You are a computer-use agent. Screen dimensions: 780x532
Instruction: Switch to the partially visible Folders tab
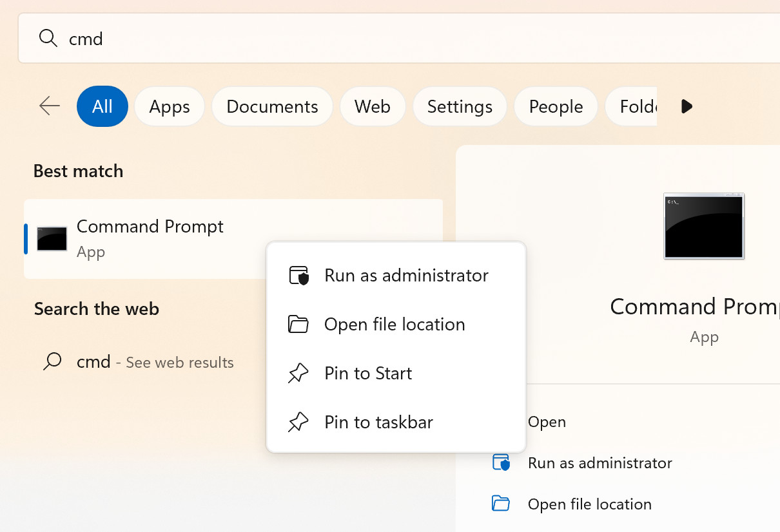[631, 106]
